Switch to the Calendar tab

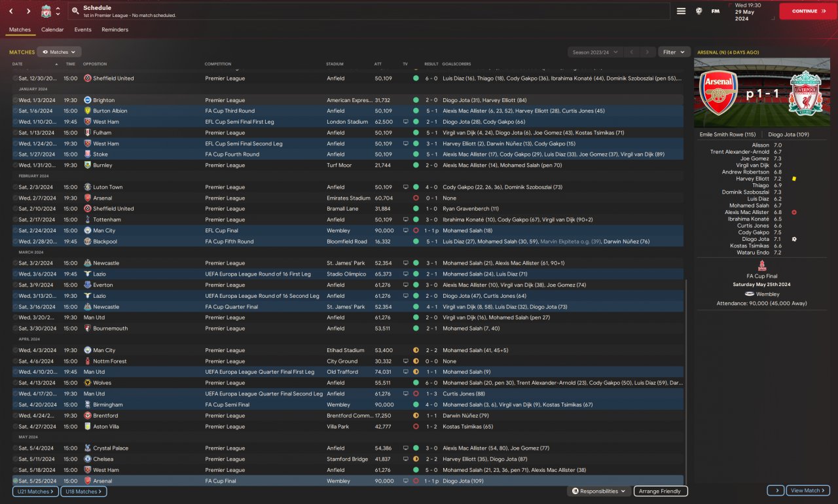pos(52,29)
